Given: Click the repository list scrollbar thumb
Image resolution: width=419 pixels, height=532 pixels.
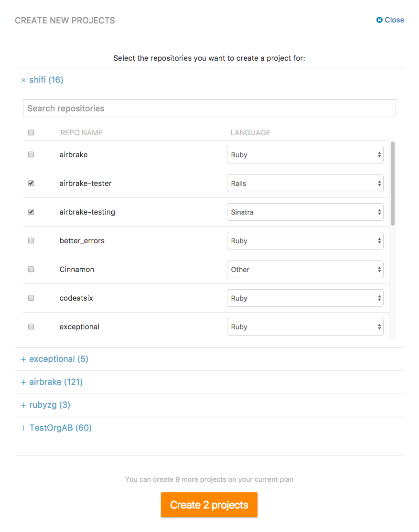Looking at the screenshot, I should coord(393,184).
